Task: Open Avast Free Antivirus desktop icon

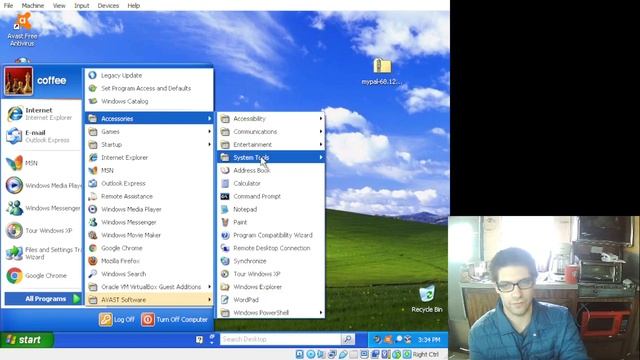Action: 22,29
